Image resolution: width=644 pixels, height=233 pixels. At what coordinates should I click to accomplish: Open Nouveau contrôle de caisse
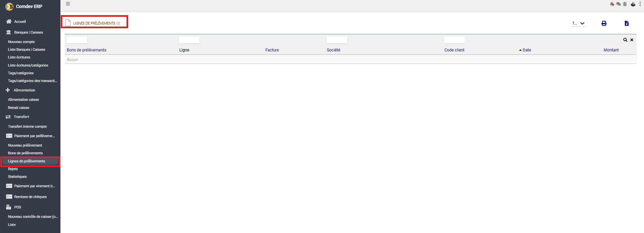[x=33, y=217]
